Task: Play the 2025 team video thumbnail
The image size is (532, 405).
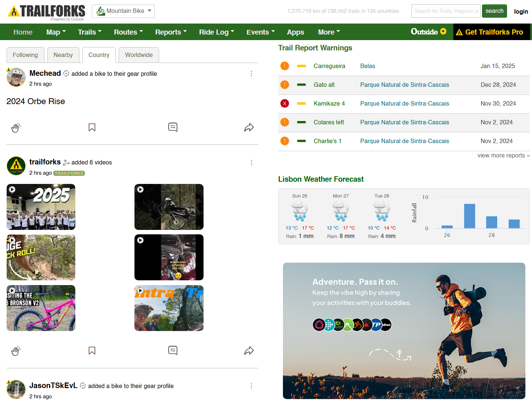Action: coord(41,207)
